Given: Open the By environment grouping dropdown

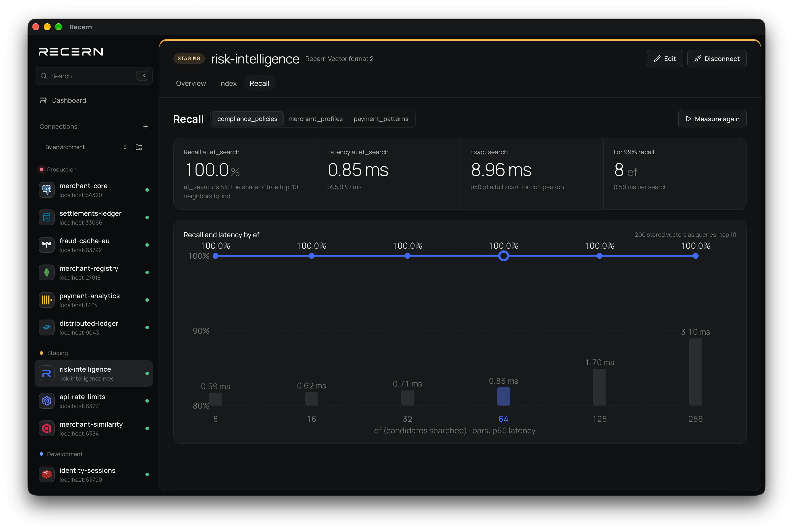Looking at the screenshot, I should pyautogui.click(x=86, y=147).
